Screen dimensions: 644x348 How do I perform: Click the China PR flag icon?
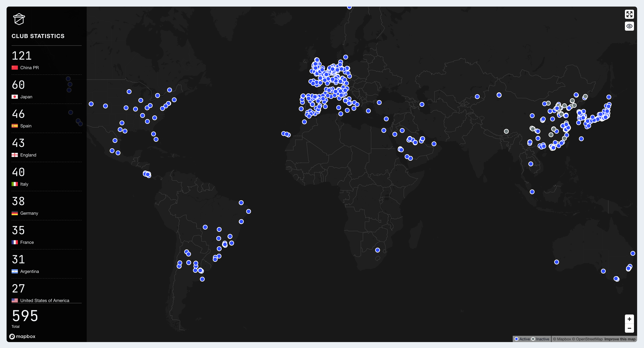click(15, 68)
